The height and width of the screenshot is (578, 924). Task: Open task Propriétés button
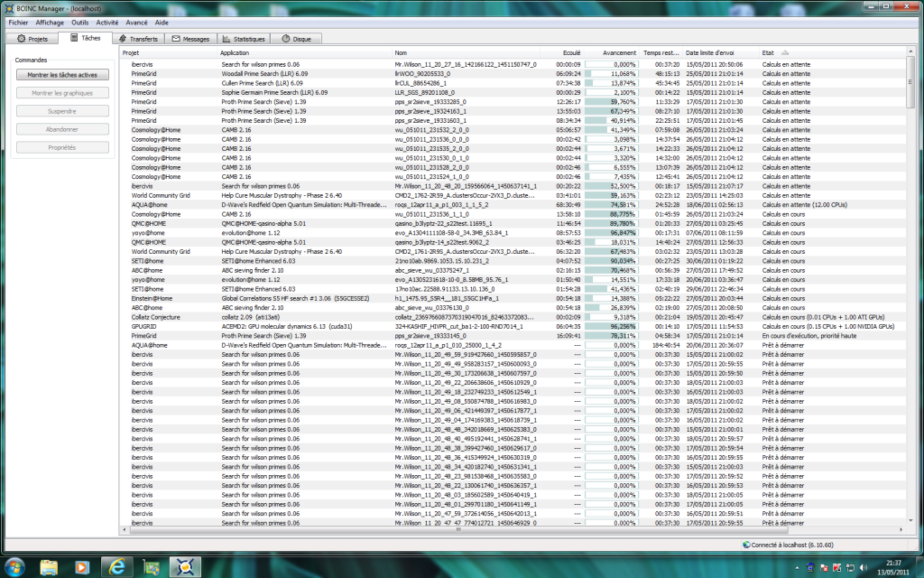coord(62,148)
